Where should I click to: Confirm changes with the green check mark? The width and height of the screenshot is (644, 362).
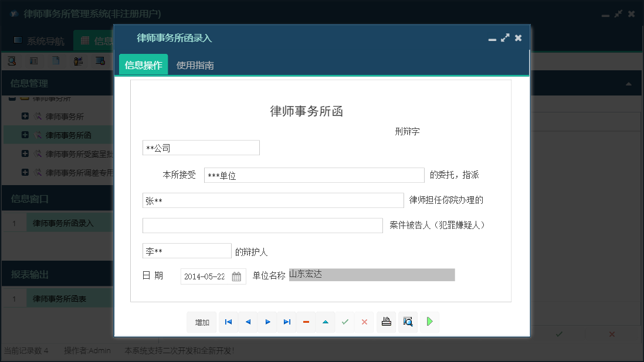(345, 322)
